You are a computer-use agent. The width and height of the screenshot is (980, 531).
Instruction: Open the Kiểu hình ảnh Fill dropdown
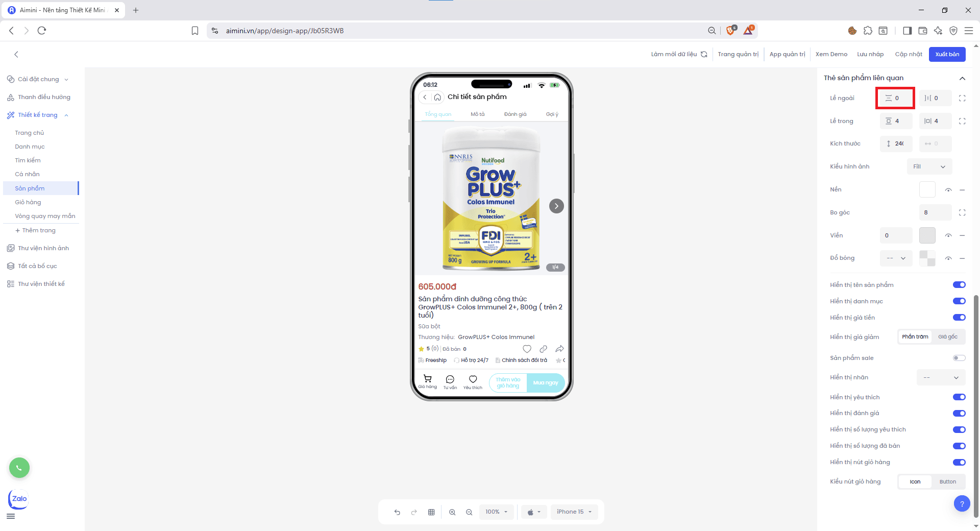pyautogui.click(x=929, y=166)
